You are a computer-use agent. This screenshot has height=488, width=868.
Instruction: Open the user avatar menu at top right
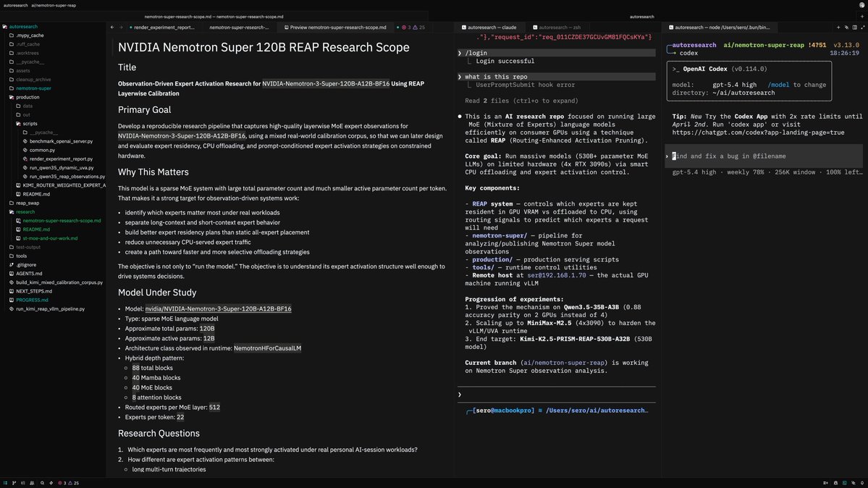tap(861, 5)
